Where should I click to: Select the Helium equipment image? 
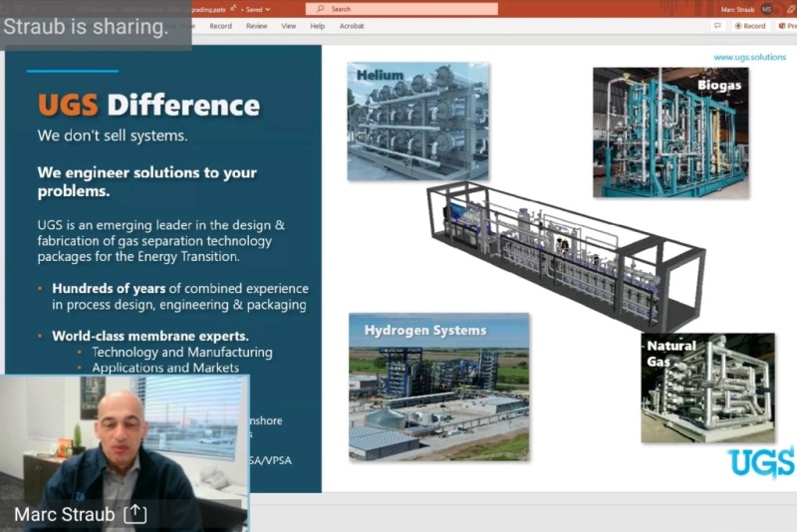pos(417,121)
